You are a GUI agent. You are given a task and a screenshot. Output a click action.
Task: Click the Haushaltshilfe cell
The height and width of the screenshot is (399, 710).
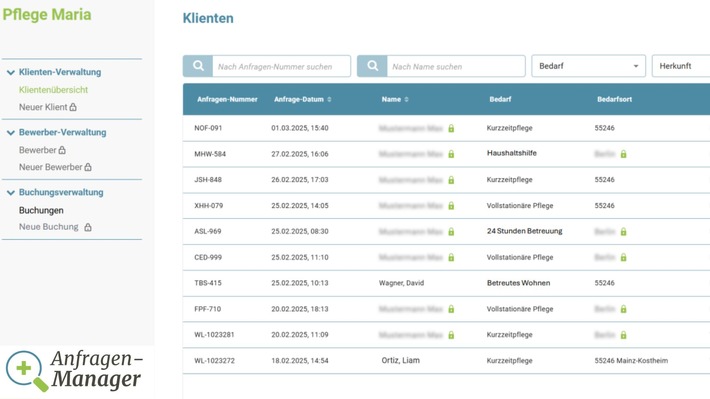[x=512, y=153]
